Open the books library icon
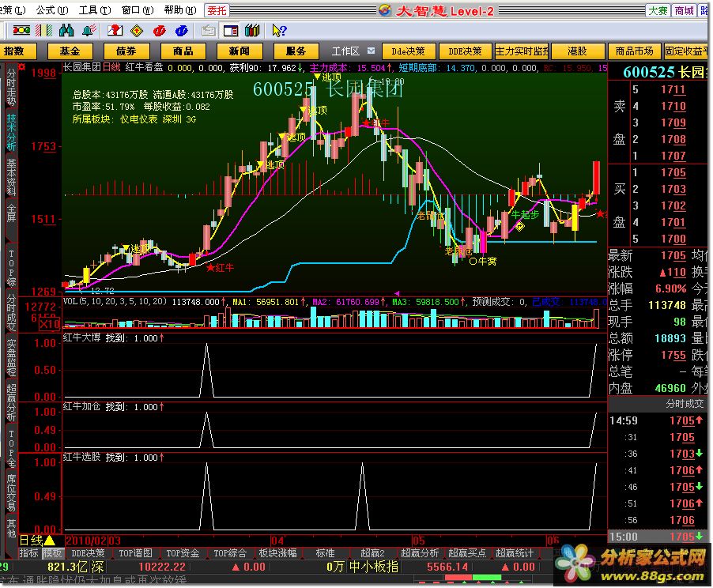The height and width of the screenshot is (588, 713). coord(252,31)
